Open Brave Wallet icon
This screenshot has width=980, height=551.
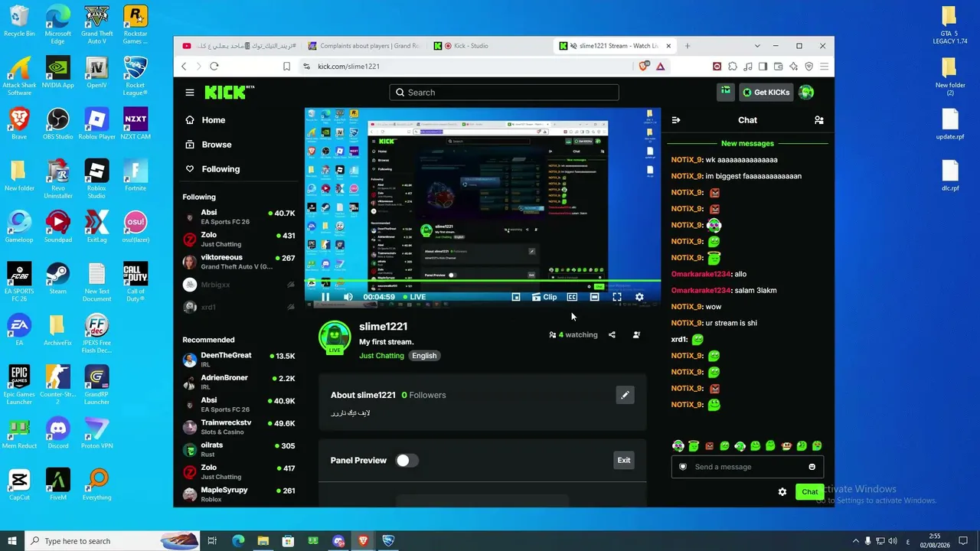pyautogui.click(x=779, y=67)
